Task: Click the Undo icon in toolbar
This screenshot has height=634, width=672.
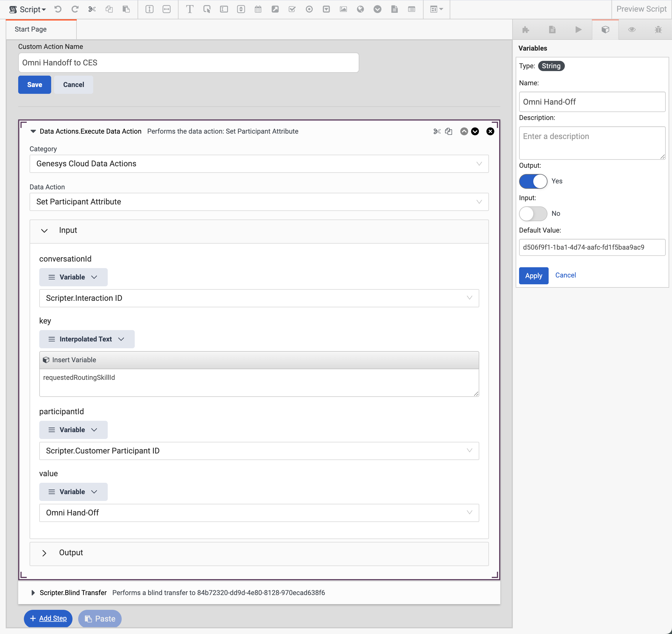Action: [x=58, y=9]
